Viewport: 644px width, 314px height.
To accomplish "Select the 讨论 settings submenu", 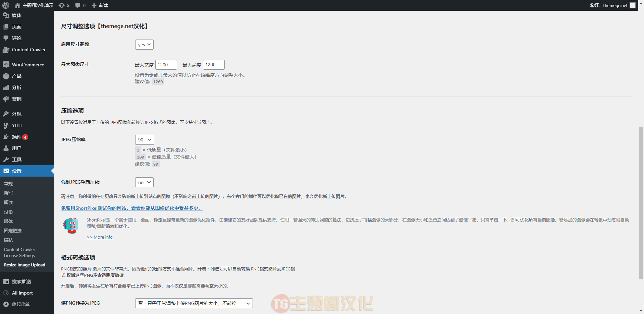I will (8, 212).
